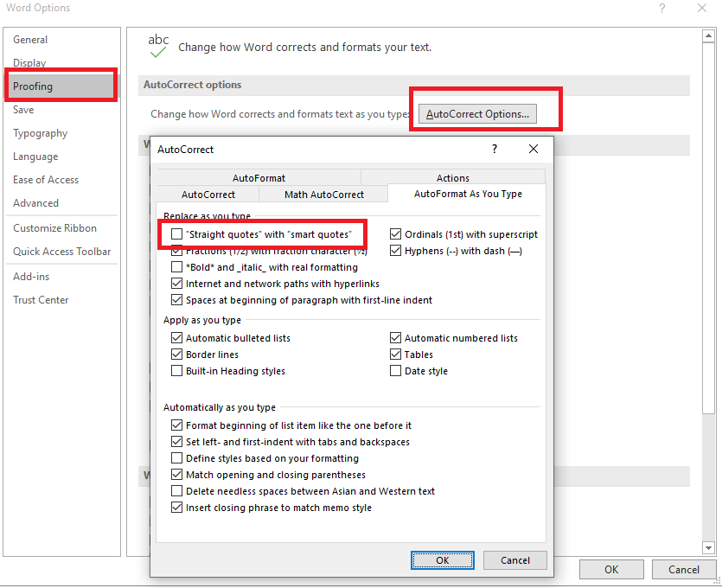Switch to the AutoFormat tab
The image size is (722, 588).
coord(259,178)
